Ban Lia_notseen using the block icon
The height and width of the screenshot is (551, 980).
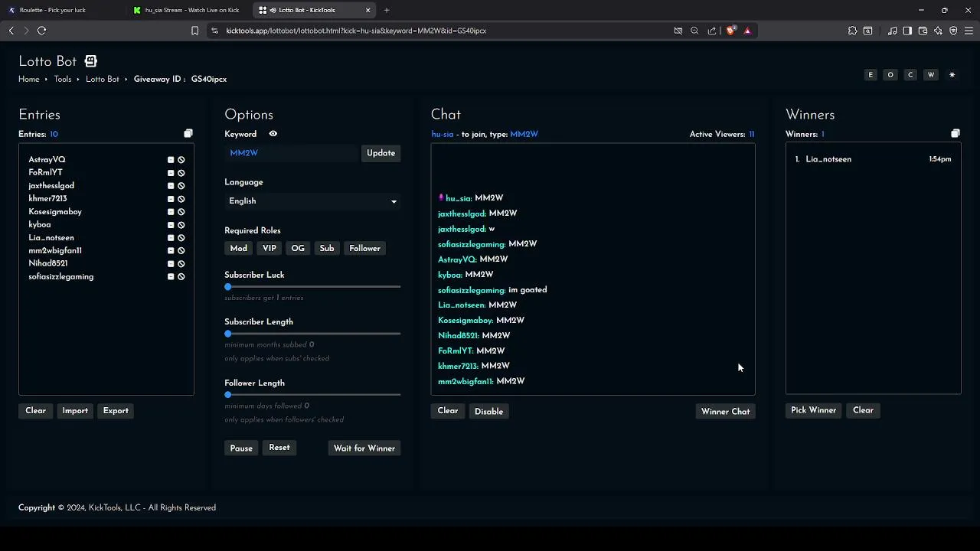181,238
